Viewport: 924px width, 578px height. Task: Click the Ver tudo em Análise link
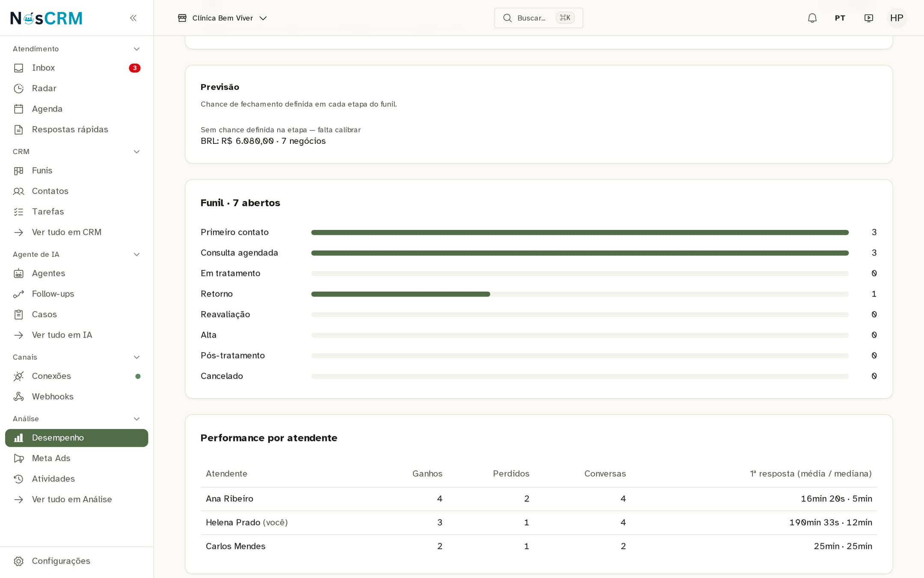click(x=77, y=499)
